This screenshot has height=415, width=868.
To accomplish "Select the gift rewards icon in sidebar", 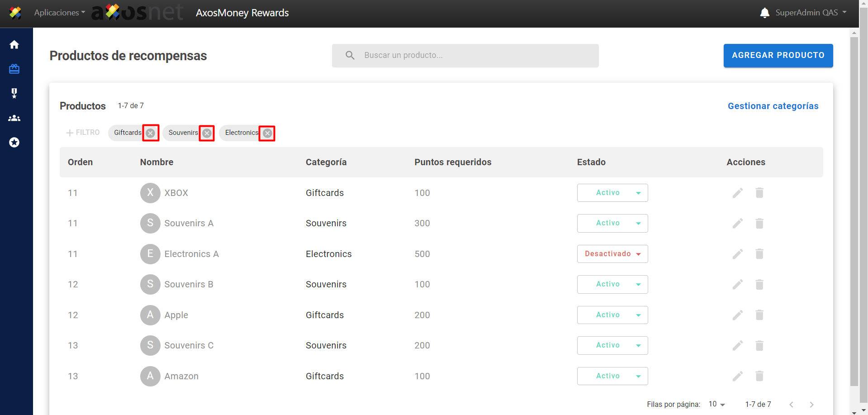I will click(x=14, y=69).
